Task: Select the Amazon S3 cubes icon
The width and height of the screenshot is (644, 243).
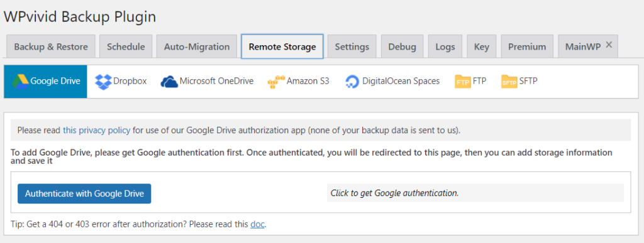Action: click(x=275, y=82)
